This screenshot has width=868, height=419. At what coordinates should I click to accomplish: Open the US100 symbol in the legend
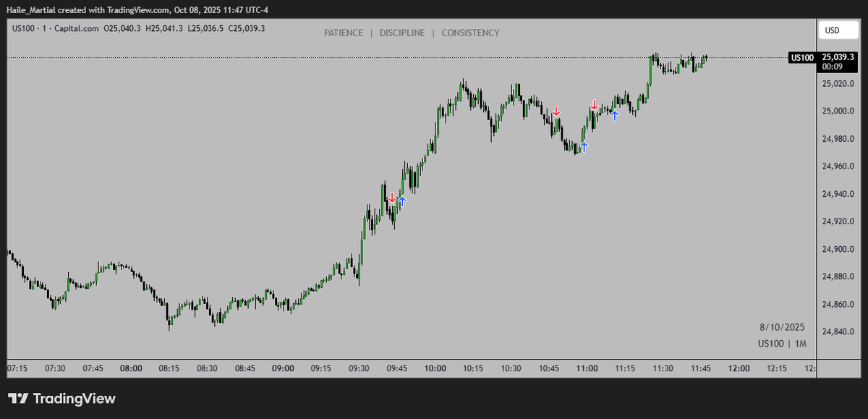pos(22,28)
